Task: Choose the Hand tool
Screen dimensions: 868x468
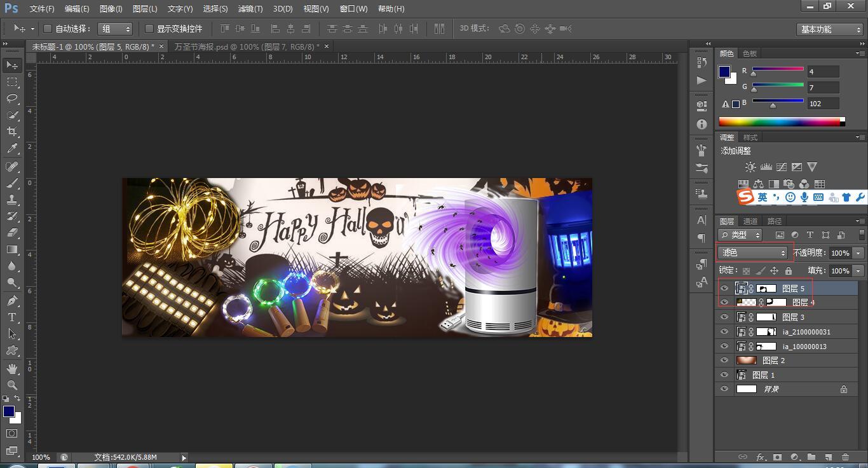Action: (12, 369)
